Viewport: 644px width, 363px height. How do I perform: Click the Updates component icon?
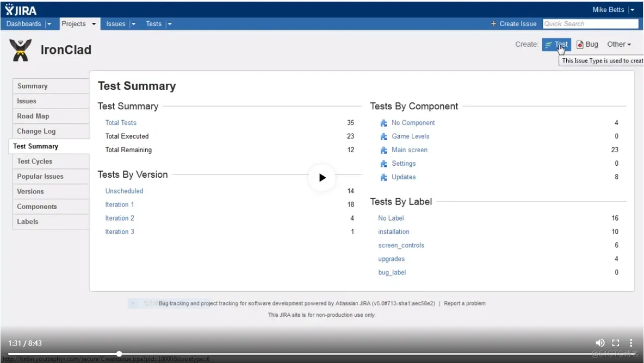tap(383, 177)
